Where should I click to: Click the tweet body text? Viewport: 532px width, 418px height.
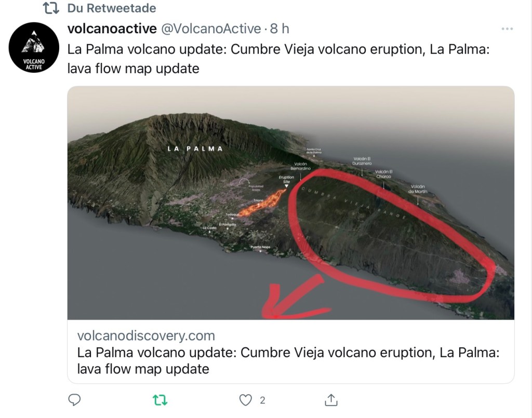pyautogui.click(x=278, y=59)
